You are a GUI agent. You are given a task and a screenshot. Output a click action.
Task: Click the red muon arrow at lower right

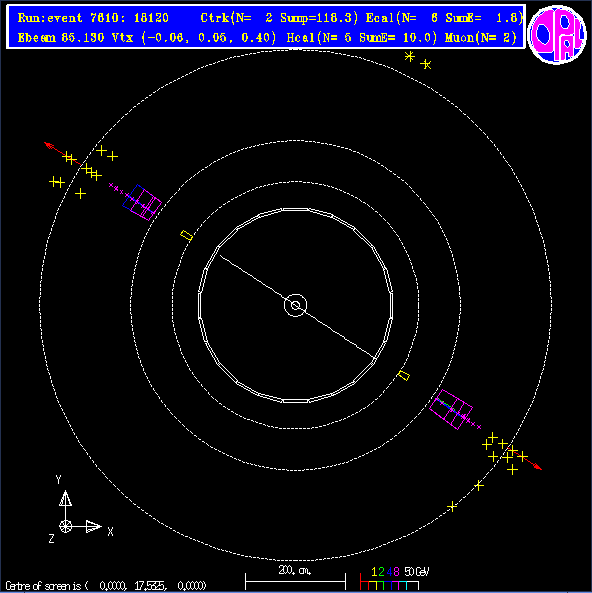[527, 460]
